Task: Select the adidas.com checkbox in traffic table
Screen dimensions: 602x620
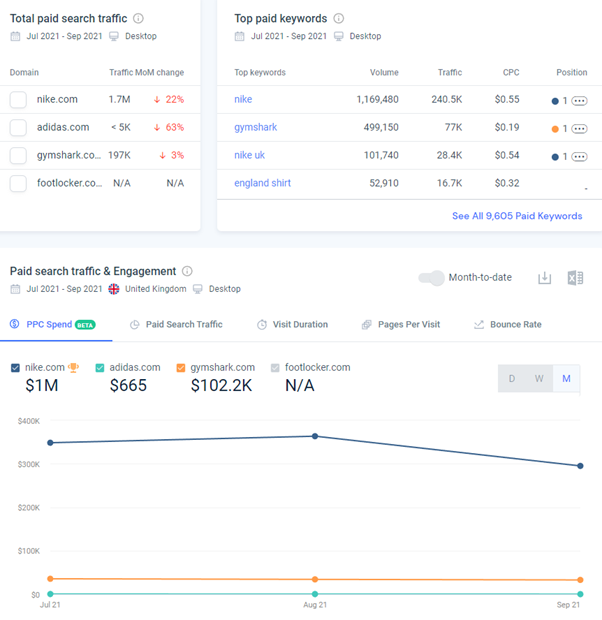Action: pyautogui.click(x=18, y=128)
